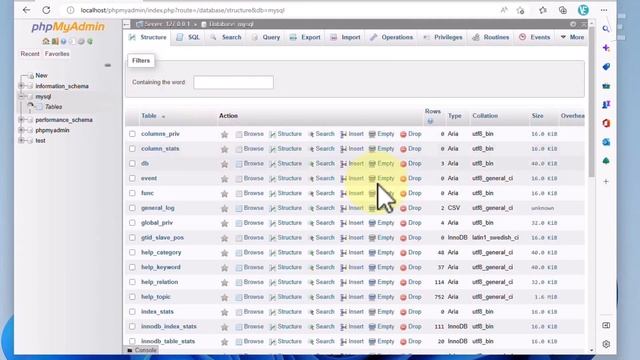Expand the performance_schema database node
640x360 pixels.
coord(21,120)
